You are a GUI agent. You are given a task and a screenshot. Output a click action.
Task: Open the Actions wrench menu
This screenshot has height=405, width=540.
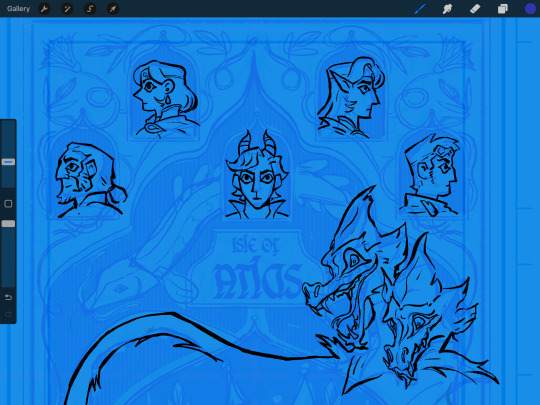44,9
